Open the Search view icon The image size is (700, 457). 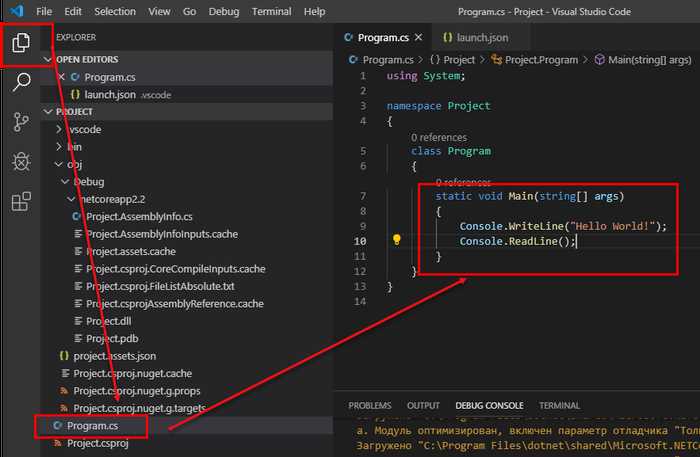point(21,82)
